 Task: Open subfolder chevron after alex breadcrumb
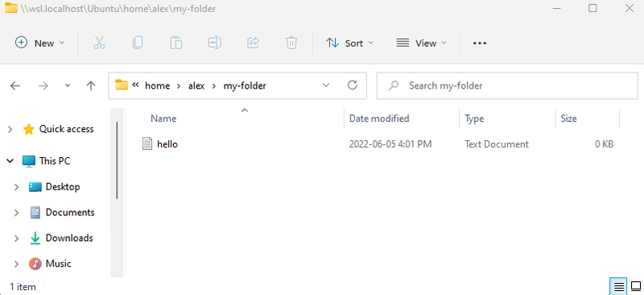pyautogui.click(x=213, y=86)
